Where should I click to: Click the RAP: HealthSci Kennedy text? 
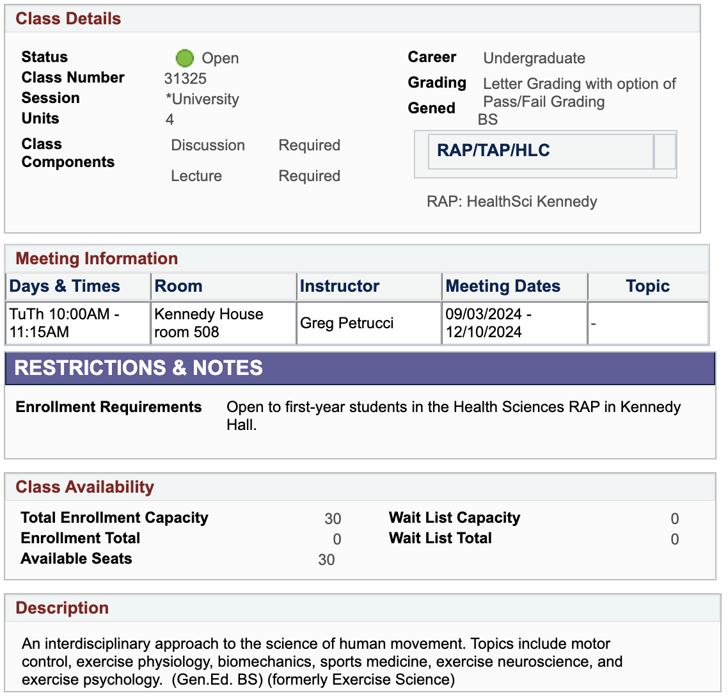(512, 202)
